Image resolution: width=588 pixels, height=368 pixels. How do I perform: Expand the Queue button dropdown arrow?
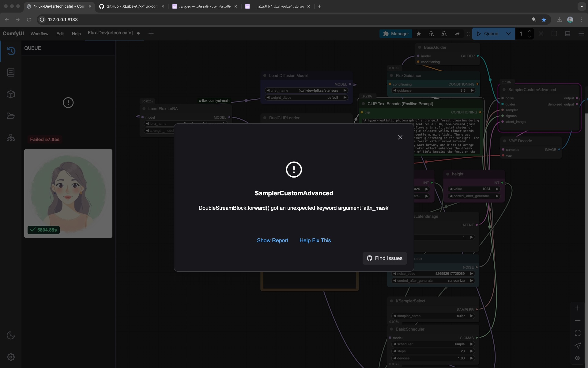click(508, 34)
